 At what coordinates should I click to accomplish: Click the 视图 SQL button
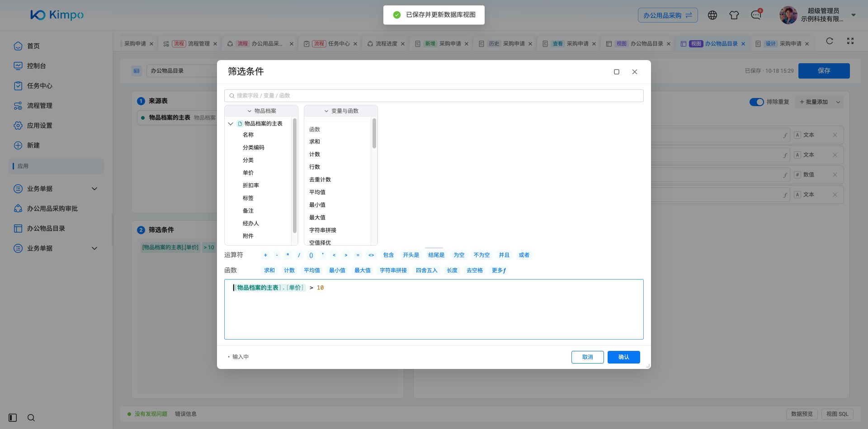coord(837,414)
